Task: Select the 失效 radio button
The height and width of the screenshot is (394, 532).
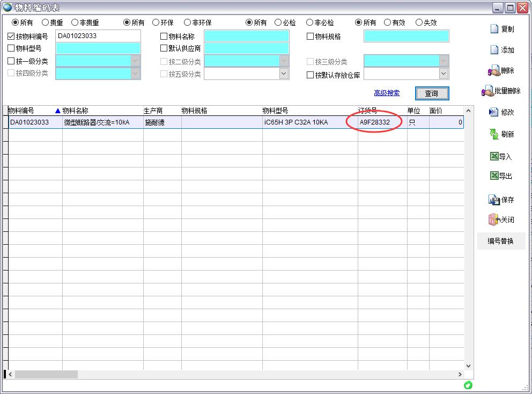Action: 419,23
